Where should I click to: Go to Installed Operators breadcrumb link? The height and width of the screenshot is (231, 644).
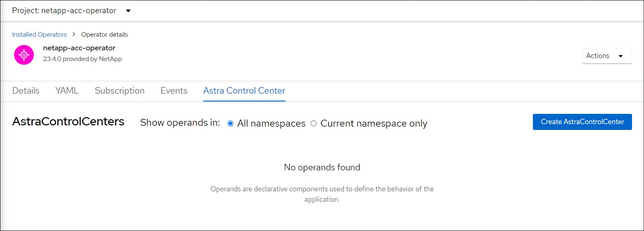[39, 35]
